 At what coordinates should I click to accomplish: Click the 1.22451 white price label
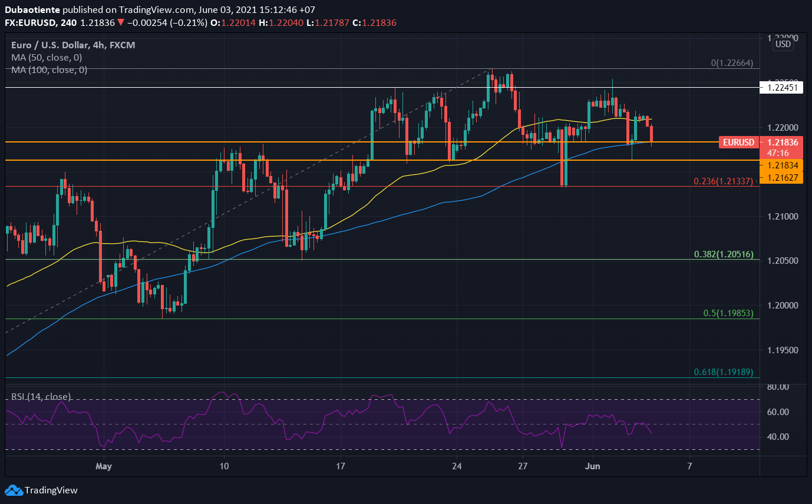[x=782, y=88]
